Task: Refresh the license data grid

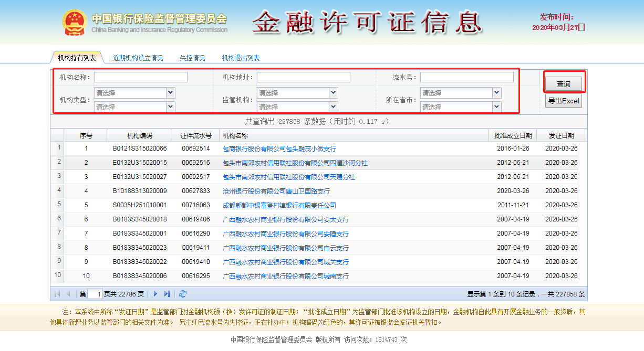Action: 183,294
